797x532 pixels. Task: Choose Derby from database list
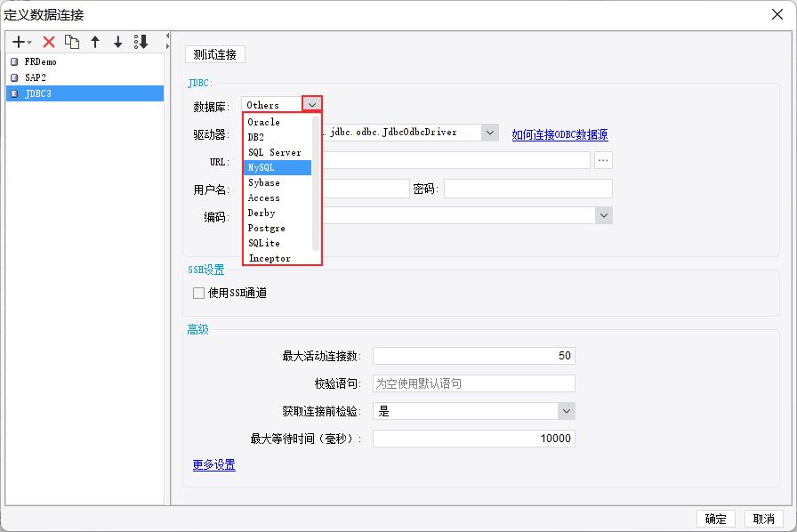click(278, 214)
